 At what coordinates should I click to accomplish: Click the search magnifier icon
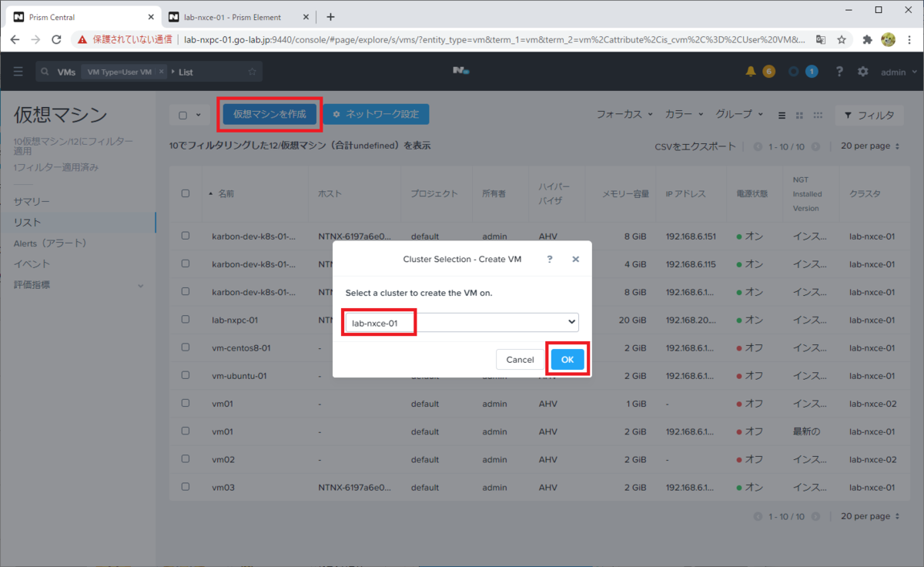pyautogui.click(x=46, y=72)
